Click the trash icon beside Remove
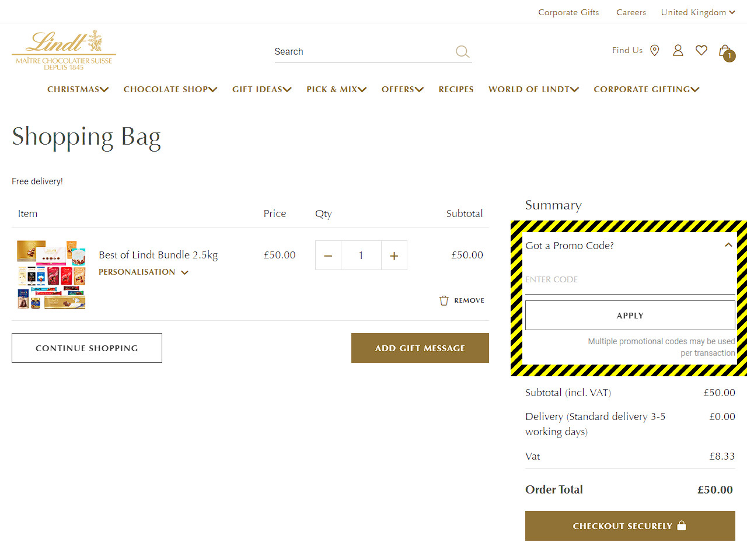Image resolution: width=747 pixels, height=560 pixels. tap(444, 300)
